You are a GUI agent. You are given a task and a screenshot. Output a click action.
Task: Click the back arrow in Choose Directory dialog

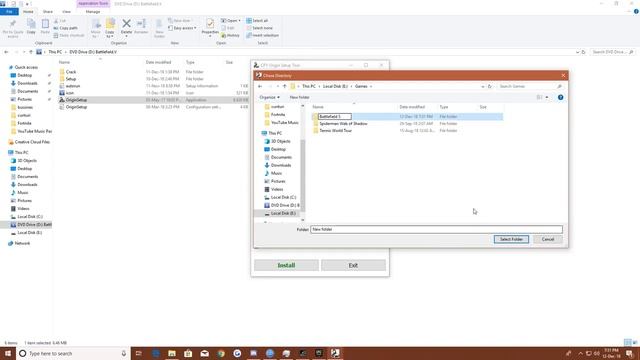(x=260, y=87)
